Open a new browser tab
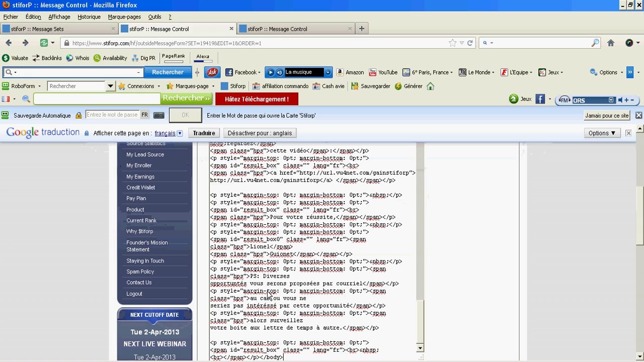This screenshot has width=644, height=362. click(x=361, y=29)
